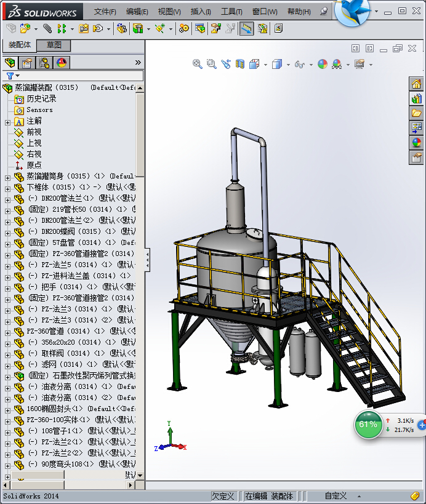Click the exploded view toolbar icon
The width and height of the screenshot is (426, 504).
point(215,28)
